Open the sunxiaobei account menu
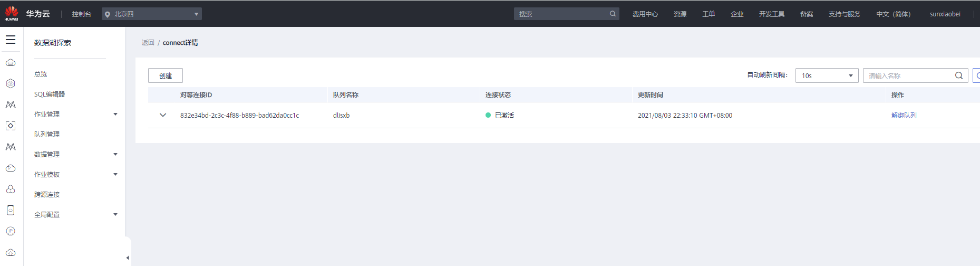The image size is (980, 266). pyautogui.click(x=945, y=14)
